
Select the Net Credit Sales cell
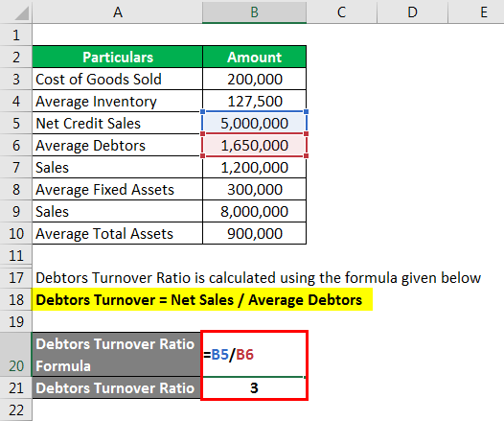tap(117, 123)
